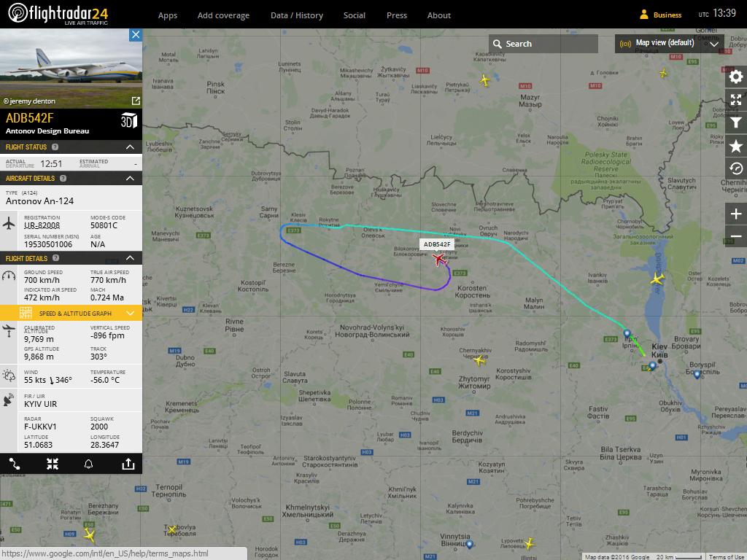Open the Add coverage menu item
The image size is (747, 560).
pyautogui.click(x=223, y=15)
